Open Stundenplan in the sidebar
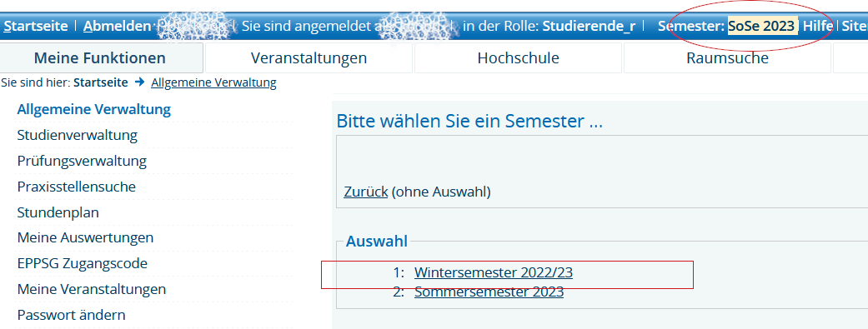868x329 pixels. pos(58,212)
